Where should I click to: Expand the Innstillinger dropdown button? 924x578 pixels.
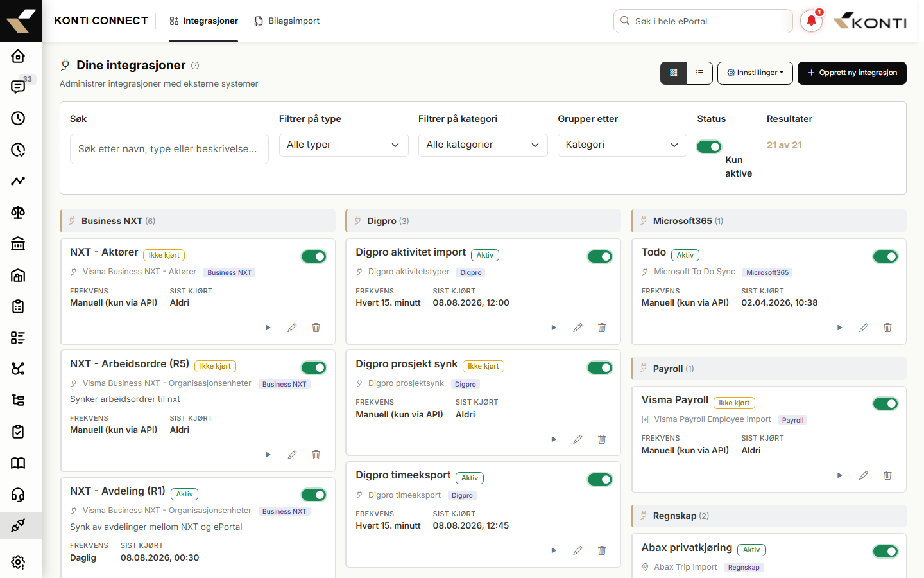click(755, 73)
